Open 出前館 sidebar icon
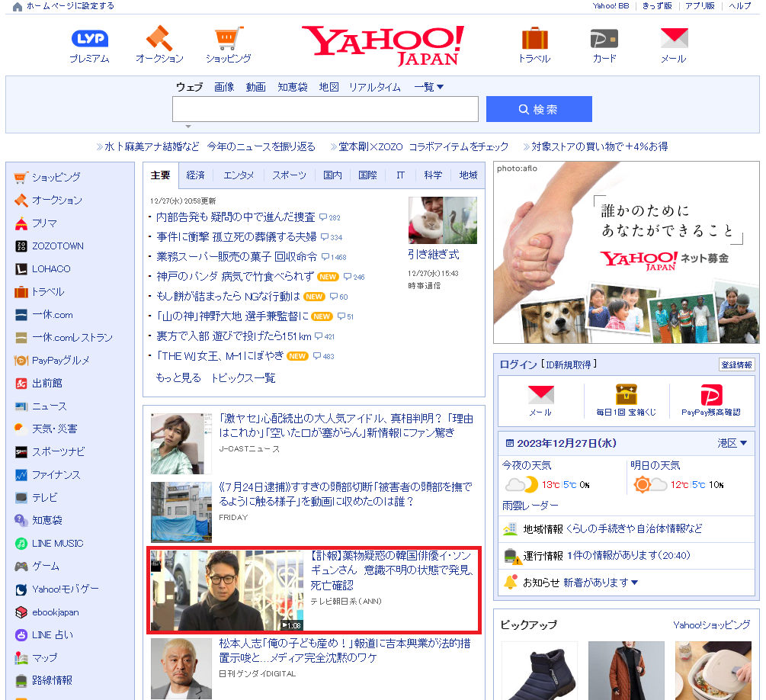766x700 pixels. click(x=21, y=384)
